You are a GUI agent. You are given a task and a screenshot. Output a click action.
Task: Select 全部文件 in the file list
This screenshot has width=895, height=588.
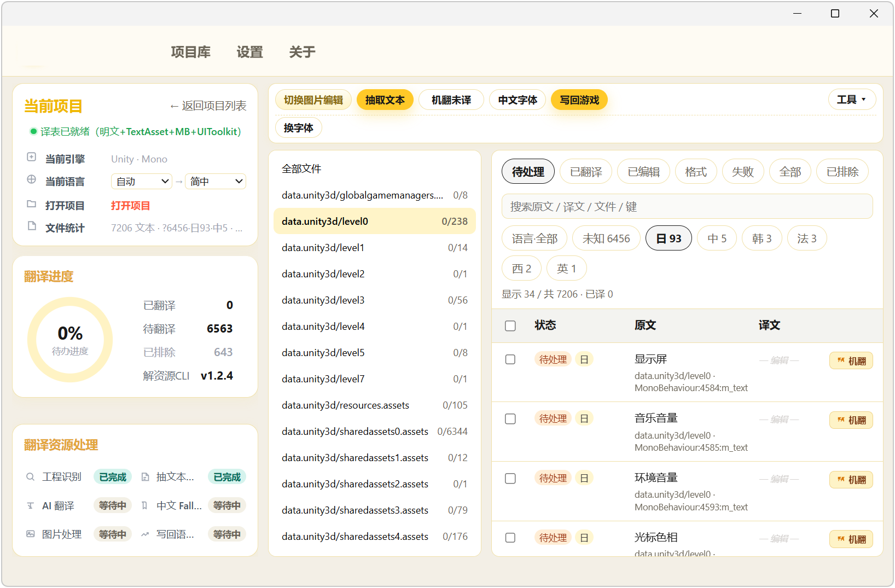tap(375, 169)
